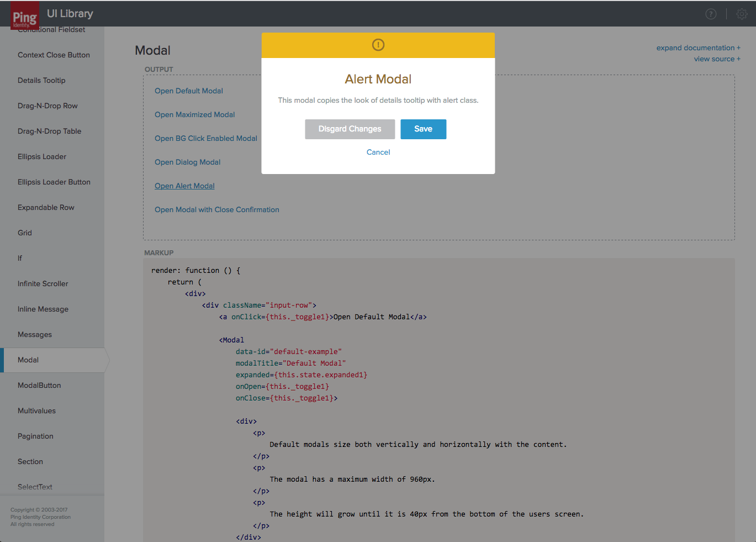This screenshot has width=756, height=542.
Task: Click the alert exclamation icon in modal header
Action: tap(378, 45)
